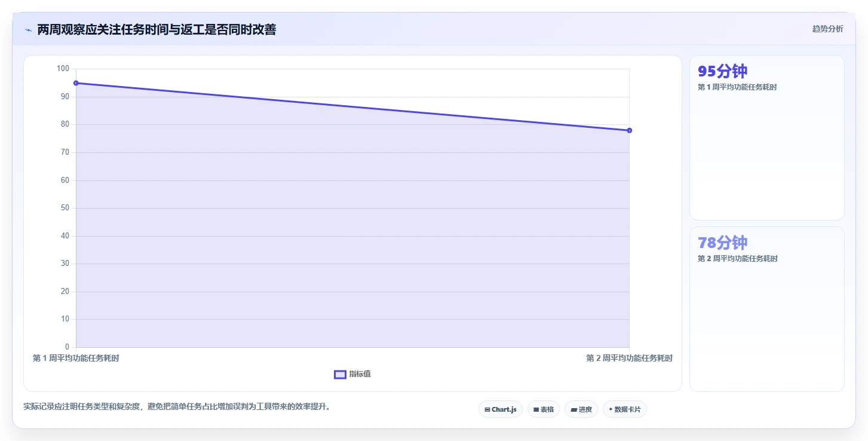This screenshot has width=868, height=441.
Task: Click the icon in the Chart.js tag
Action: 487,409
